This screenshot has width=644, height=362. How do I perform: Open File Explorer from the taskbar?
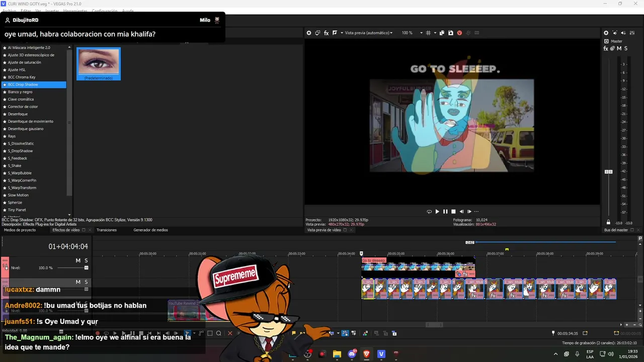click(x=337, y=354)
